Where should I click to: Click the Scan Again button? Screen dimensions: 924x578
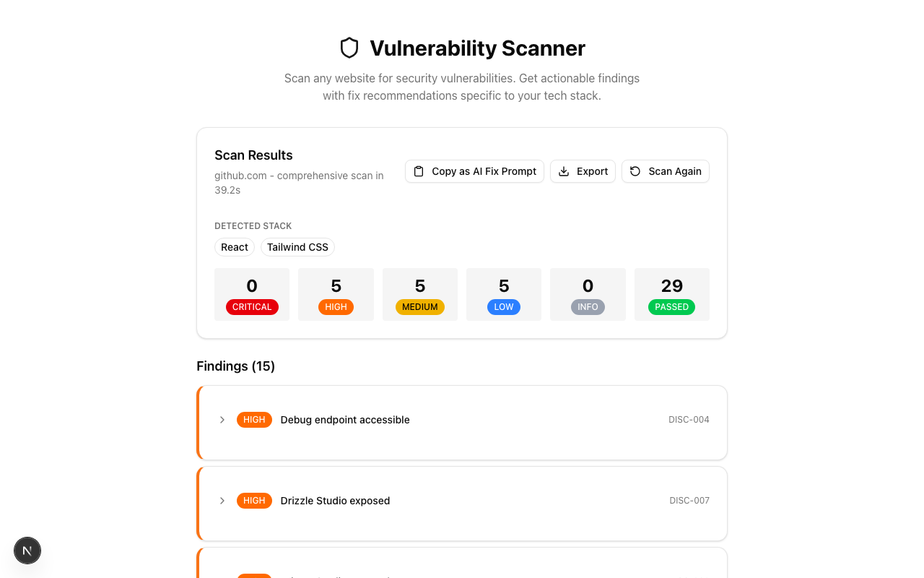pos(665,171)
